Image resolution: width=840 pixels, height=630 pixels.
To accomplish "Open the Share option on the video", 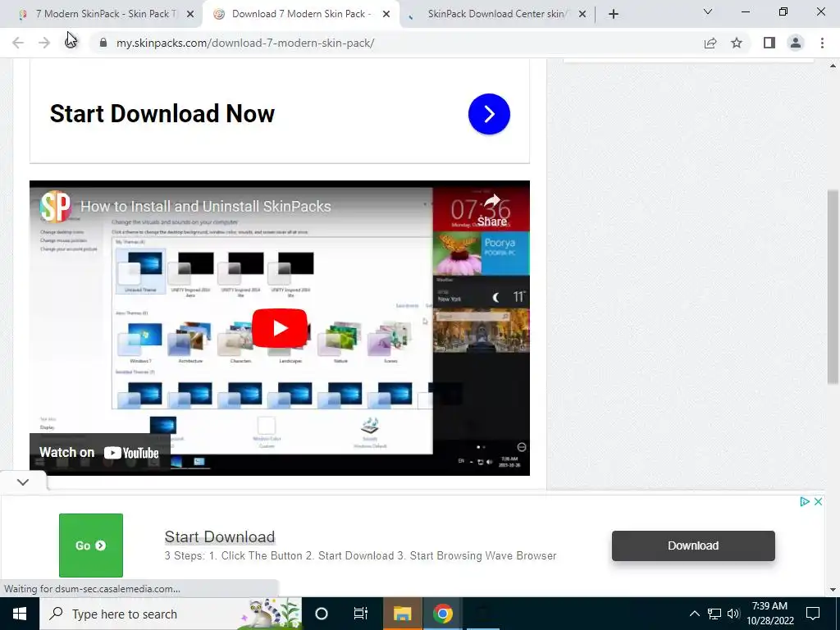I will coord(492,211).
